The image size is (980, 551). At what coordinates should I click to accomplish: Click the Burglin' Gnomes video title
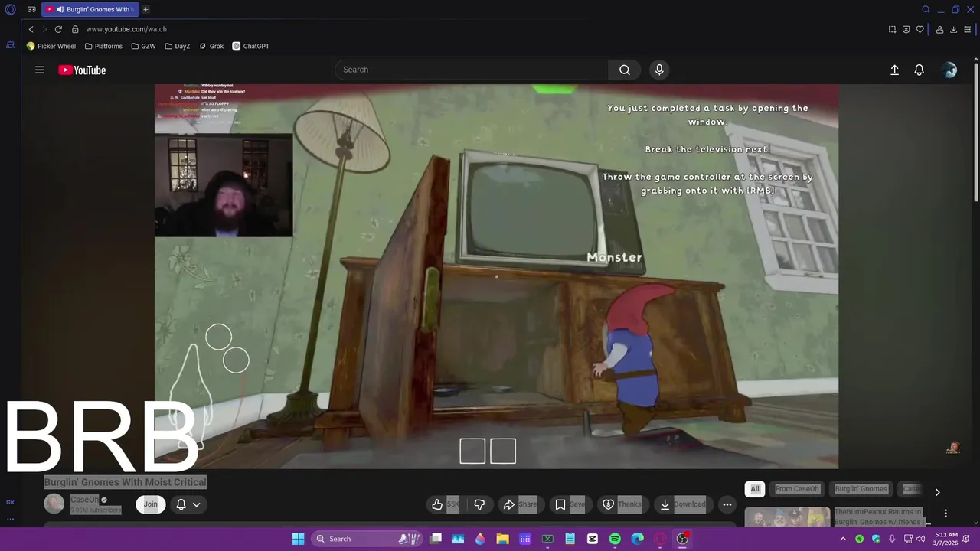pos(125,482)
